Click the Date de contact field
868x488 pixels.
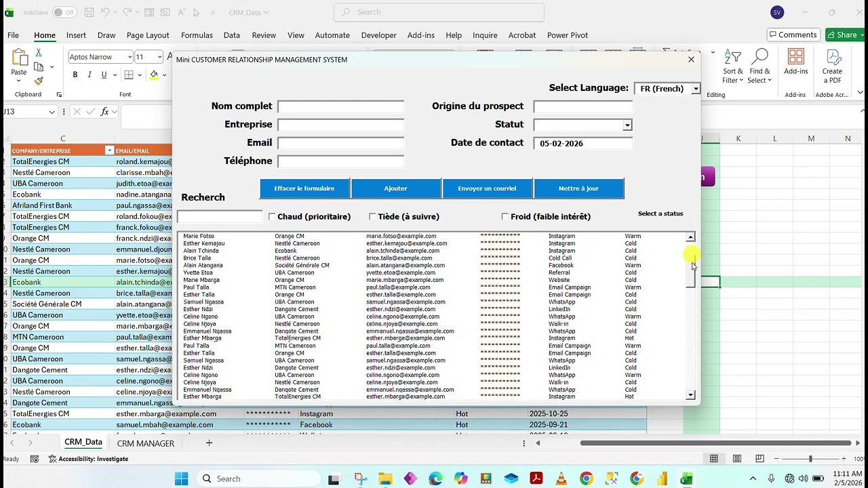(x=583, y=143)
